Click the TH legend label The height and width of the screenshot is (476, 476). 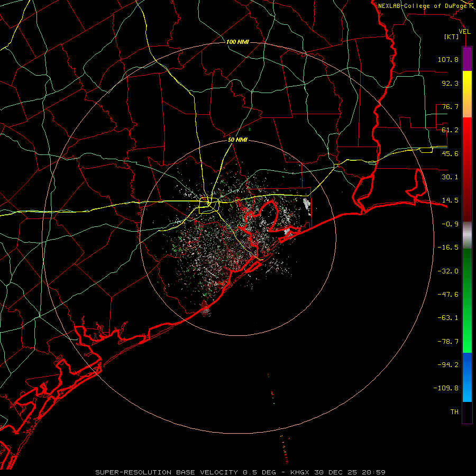click(x=454, y=412)
